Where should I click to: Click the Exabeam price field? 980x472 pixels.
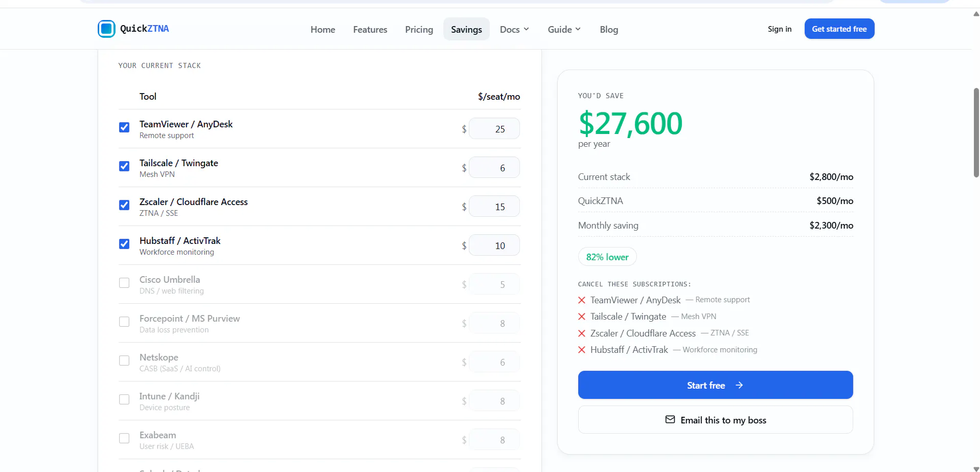click(x=494, y=440)
